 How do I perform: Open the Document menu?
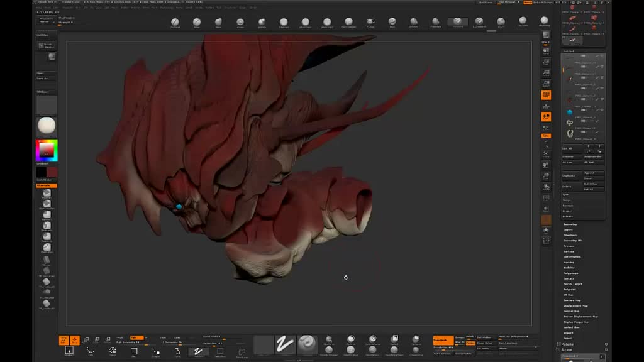68,8
